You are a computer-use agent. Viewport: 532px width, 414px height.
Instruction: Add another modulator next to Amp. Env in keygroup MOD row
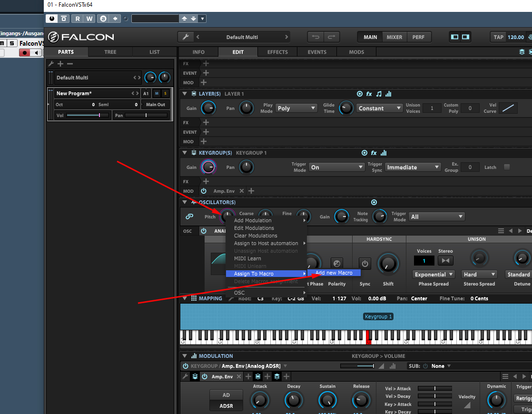tap(251, 191)
